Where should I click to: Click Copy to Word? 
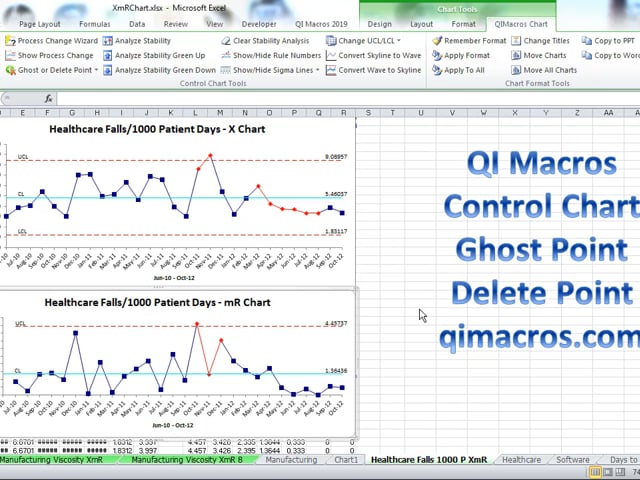(611, 56)
